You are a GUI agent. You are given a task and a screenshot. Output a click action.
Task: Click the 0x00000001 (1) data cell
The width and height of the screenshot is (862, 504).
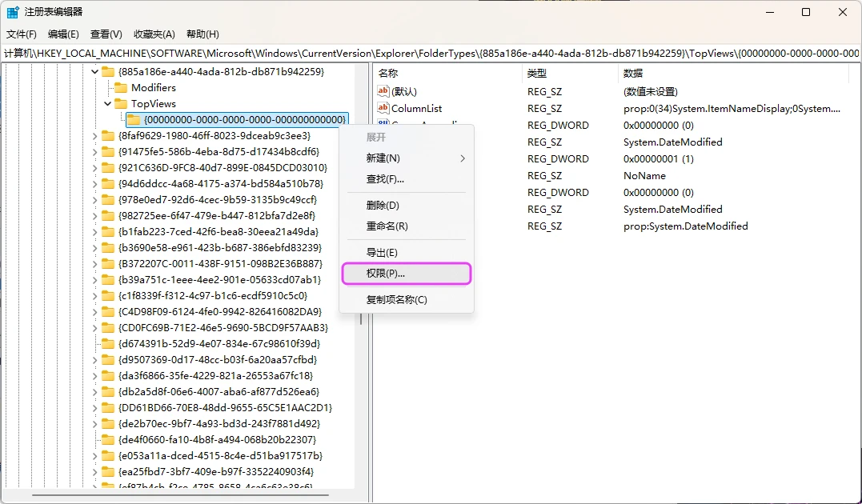(x=659, y=159)
